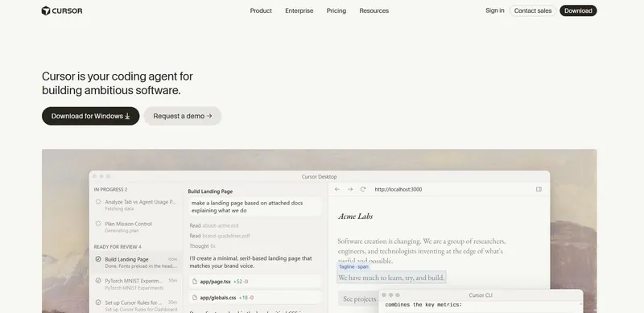
Task: Click the 'make a landing page' prompt message
Action: 255,207
